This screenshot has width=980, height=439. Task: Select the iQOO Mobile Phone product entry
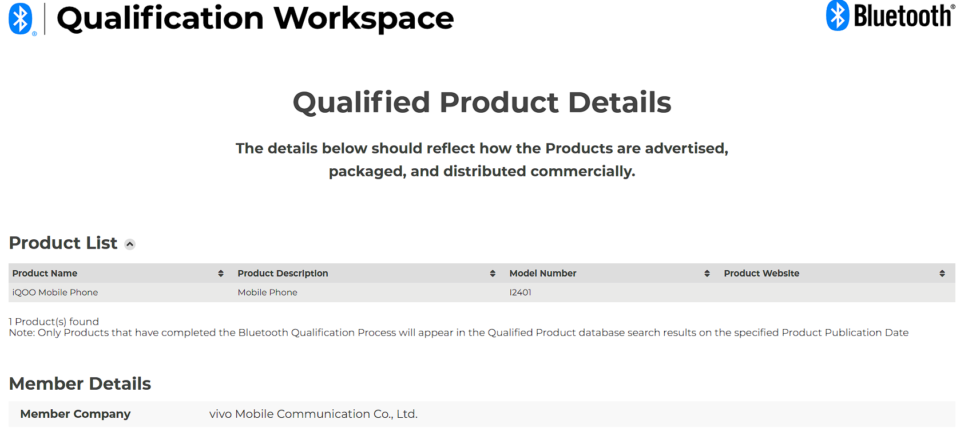tap(55, 292)
